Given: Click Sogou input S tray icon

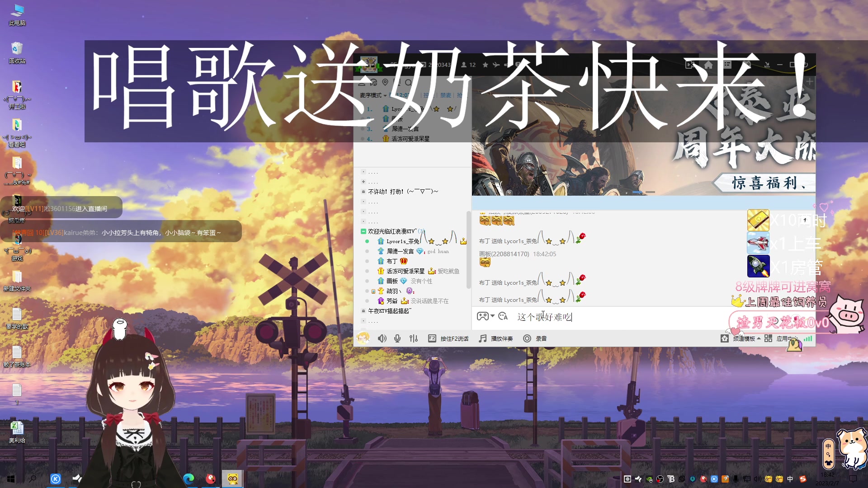Looking at the screenshot, I should 803,479.
